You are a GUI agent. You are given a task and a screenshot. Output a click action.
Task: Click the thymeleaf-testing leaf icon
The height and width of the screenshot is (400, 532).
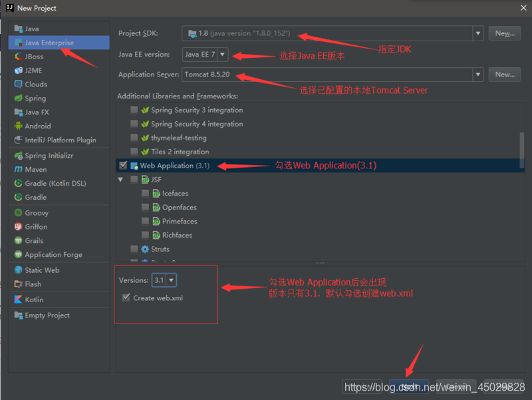coord(145,138)
